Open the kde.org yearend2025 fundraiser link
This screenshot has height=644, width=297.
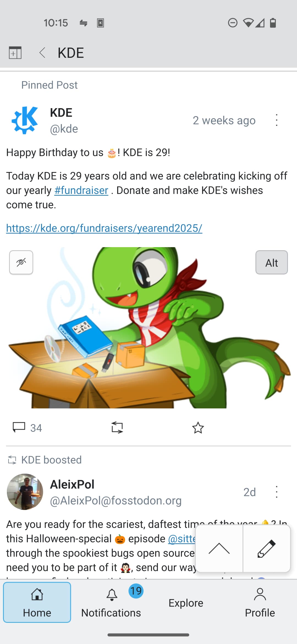pyautogui.click(x=104, y=228)
